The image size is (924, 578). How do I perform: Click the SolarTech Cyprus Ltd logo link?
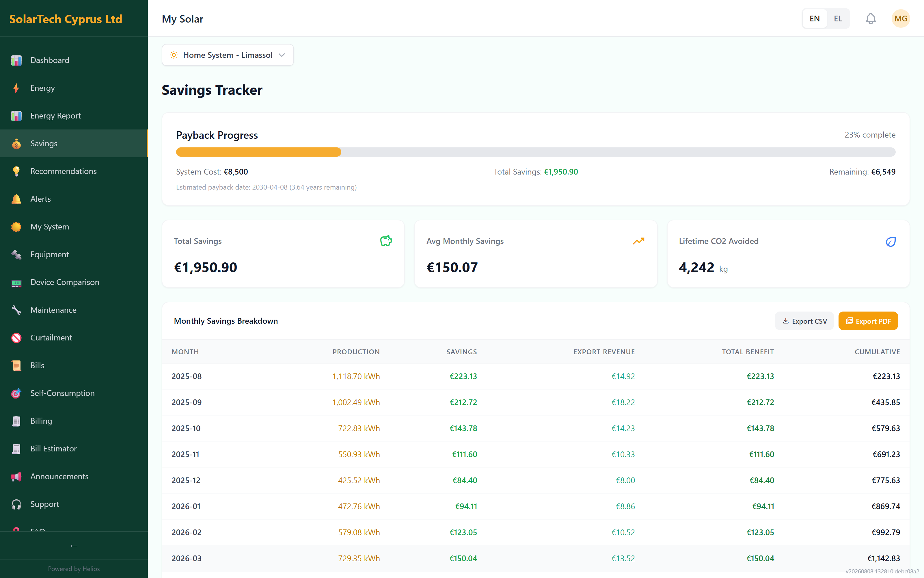[66, 19]
